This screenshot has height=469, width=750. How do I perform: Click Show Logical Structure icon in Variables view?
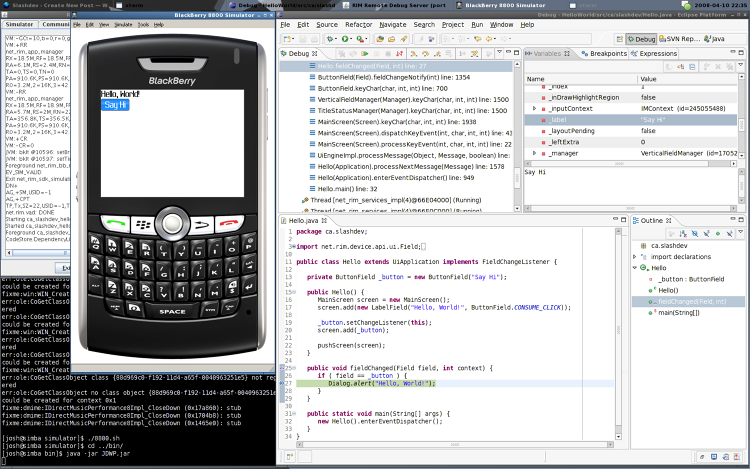pos(681,66)
